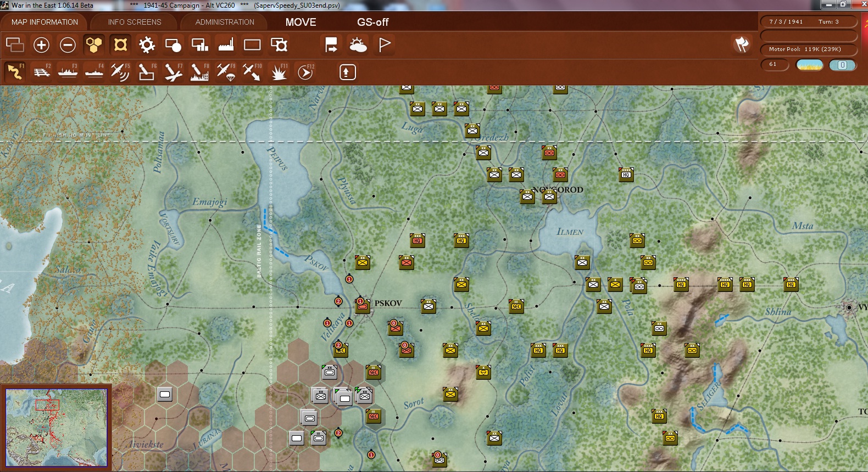Open the overlapping windows icon in the toolbar

point(15,45)
